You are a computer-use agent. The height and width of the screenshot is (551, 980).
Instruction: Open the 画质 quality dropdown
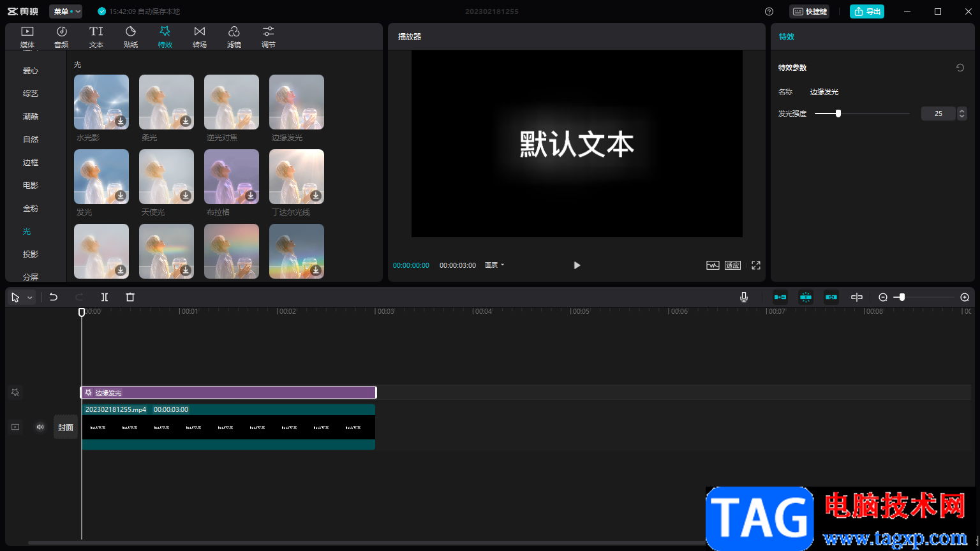pos(494,265)
